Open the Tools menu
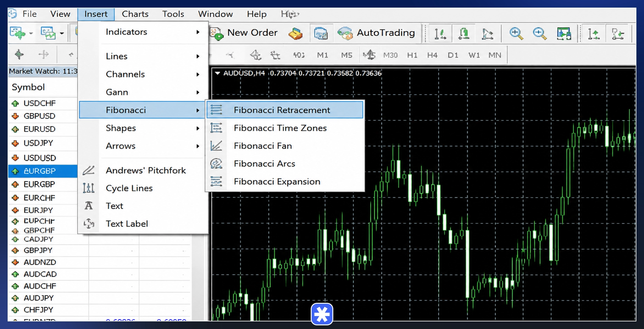The height and width of the screenshot is (329, 644). coord(173,14)
